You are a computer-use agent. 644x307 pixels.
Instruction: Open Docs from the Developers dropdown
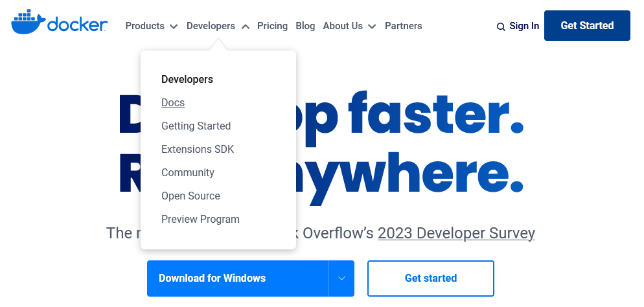coord(173,102)
